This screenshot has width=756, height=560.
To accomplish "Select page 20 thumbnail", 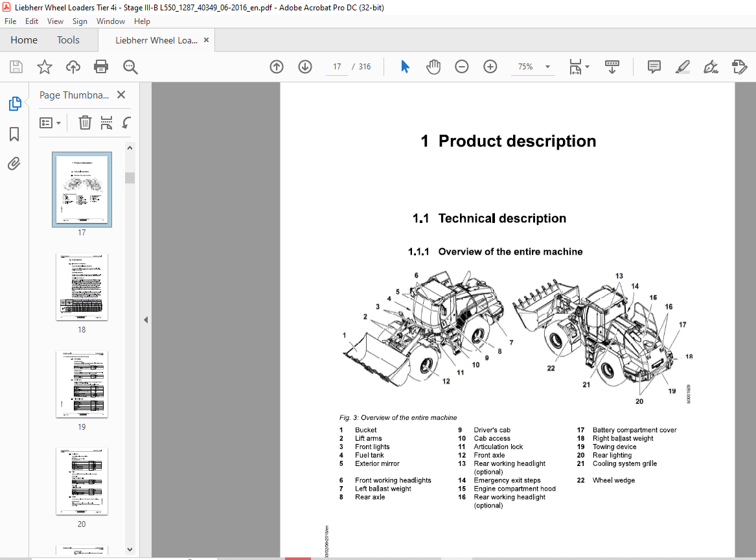I will point(82,482).
